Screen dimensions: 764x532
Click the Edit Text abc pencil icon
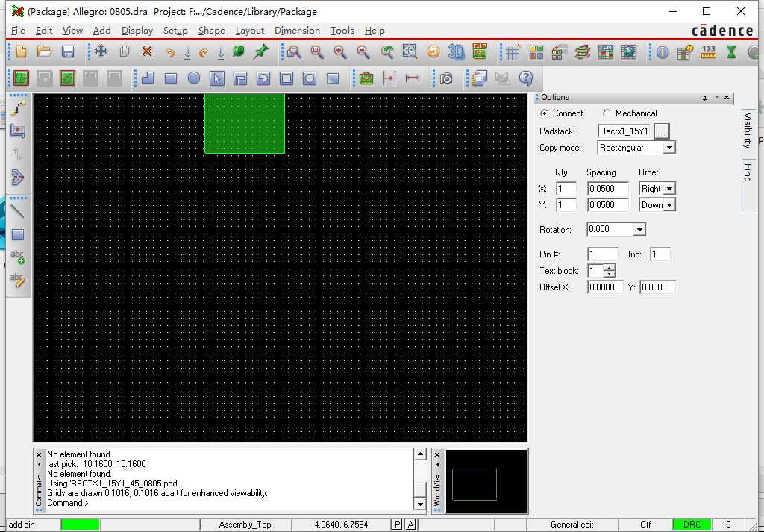pyautogui.click(x=18, y=280)
